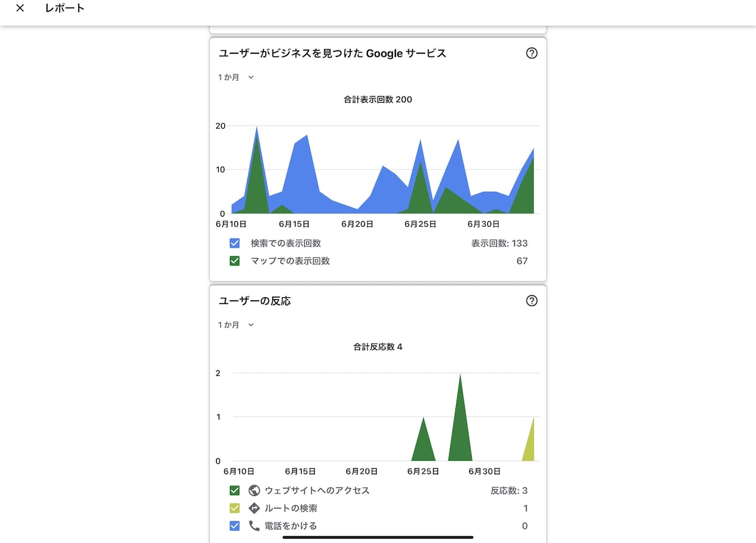Click 表示回数: 133 value

(499, 243)
